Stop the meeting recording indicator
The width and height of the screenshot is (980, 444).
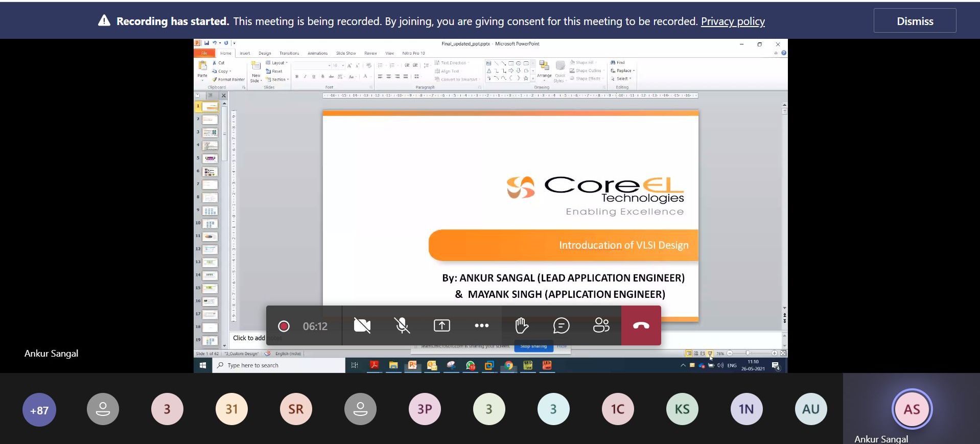pos(284,326)
